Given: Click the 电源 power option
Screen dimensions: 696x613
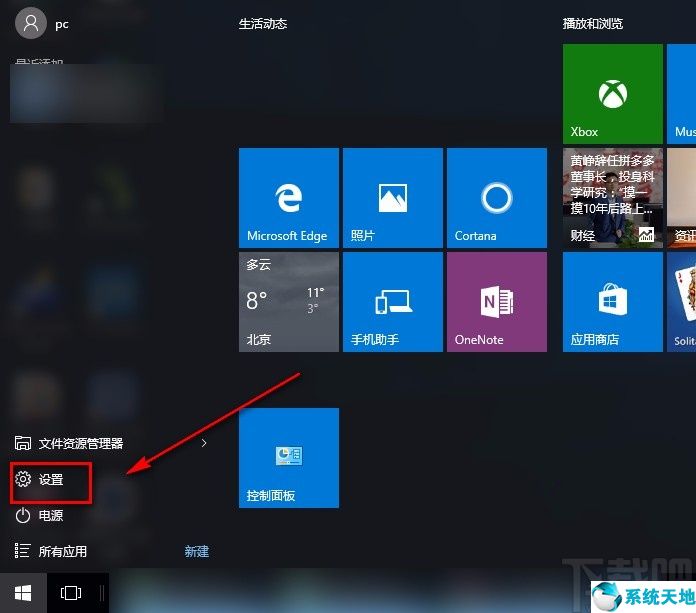Looking at the screenshot, I should [x=39, y=515].
